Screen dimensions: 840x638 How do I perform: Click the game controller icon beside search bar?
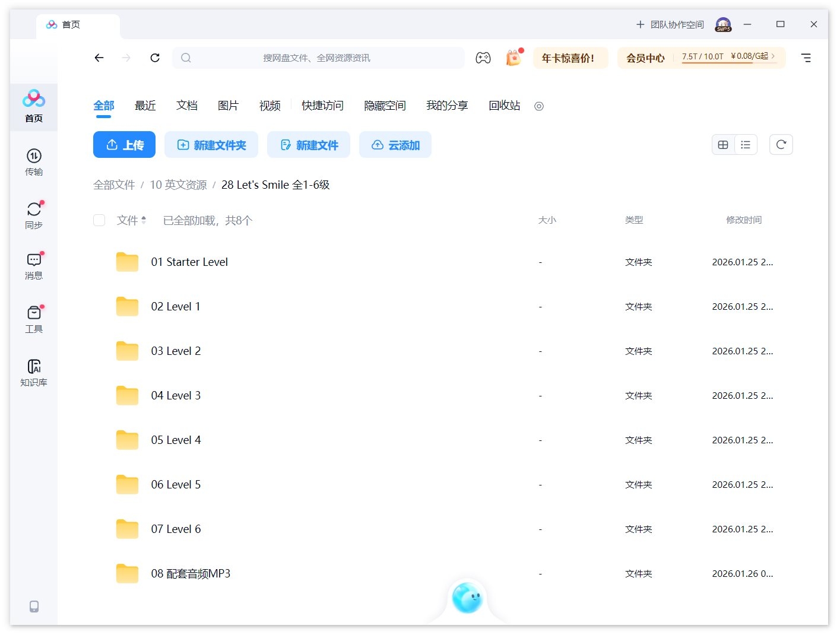pyautogui.click(x=483, y=58)
